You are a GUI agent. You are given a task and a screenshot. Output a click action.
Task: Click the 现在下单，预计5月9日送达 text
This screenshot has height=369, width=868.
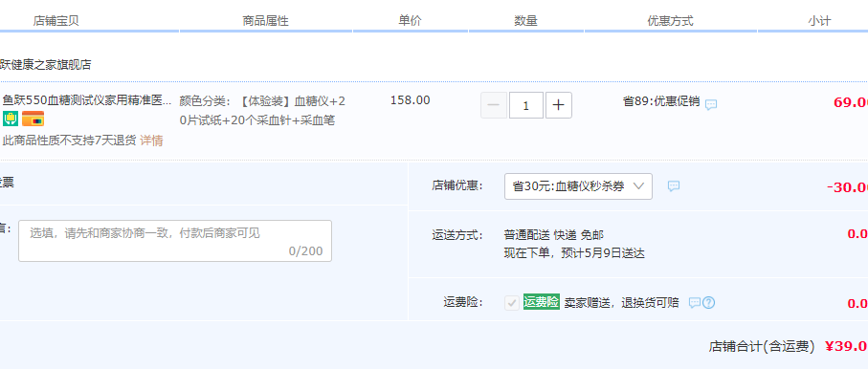[x=574, y=253]
